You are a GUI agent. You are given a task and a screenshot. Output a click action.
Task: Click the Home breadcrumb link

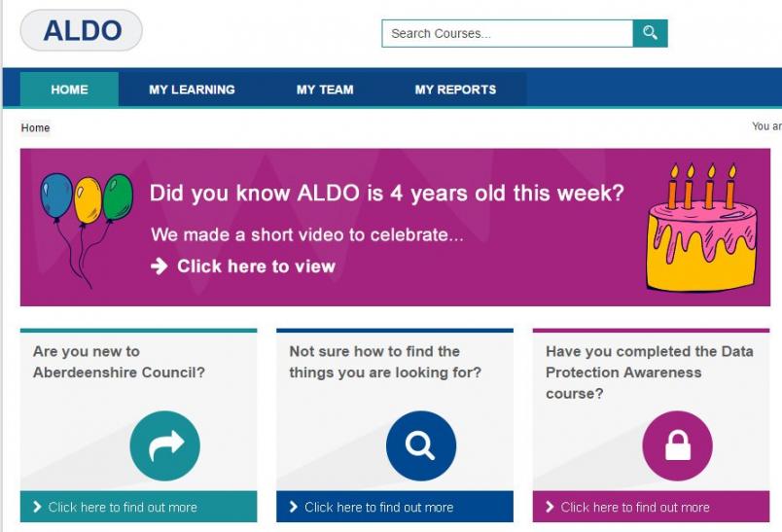[35, 127]
